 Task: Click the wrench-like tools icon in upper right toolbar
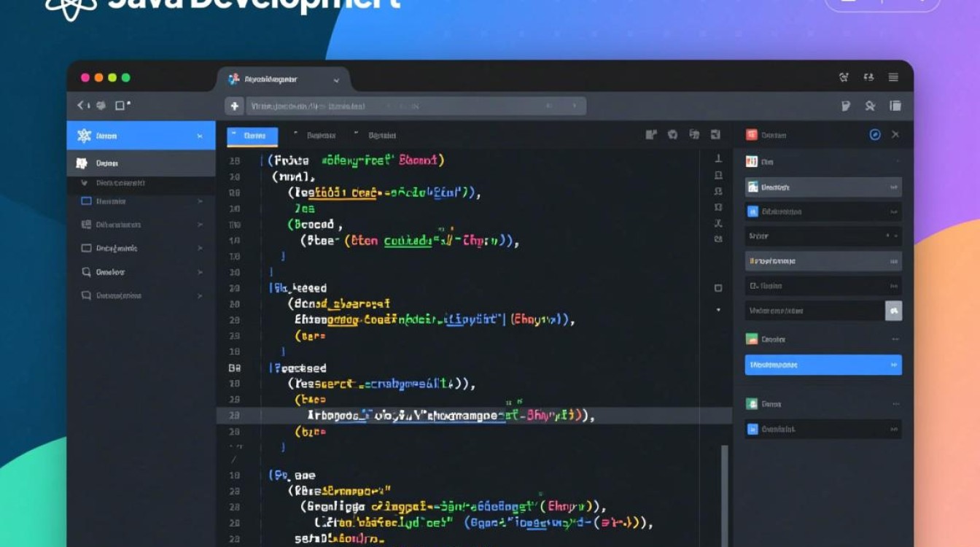(870, 106)
